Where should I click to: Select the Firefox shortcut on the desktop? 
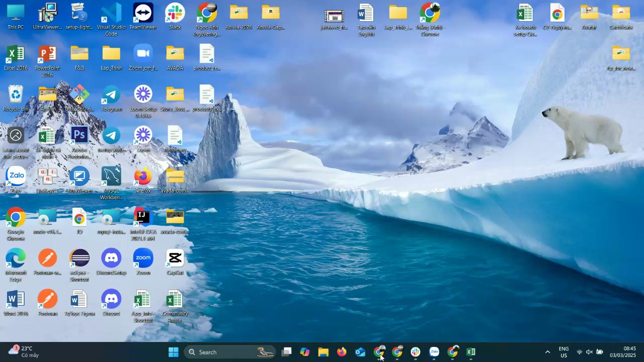[143, 180]
